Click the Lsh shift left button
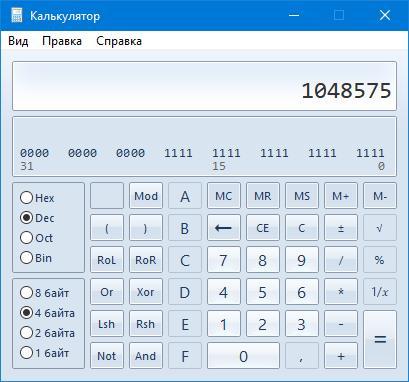 coord(107,324)
